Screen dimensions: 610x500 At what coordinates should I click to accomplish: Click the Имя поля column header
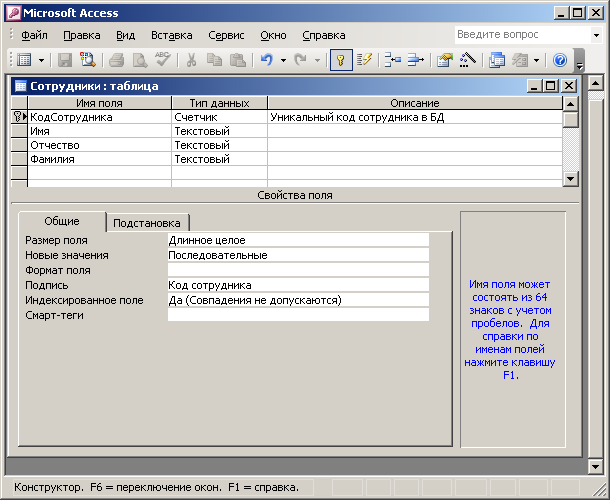[99, 103]
